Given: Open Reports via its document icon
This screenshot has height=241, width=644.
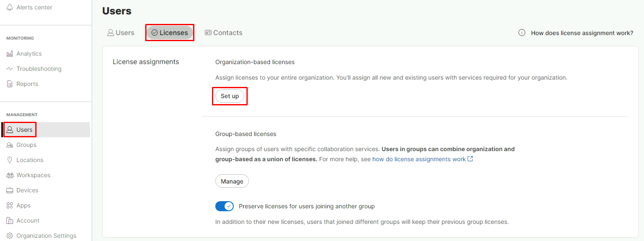Looking at the screenshot, I should tap(10, 84).
